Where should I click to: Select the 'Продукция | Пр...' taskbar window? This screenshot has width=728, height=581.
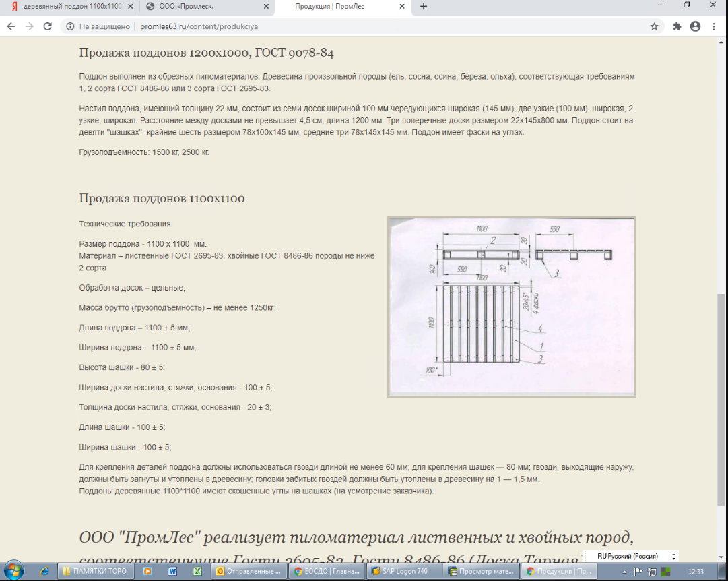click(x=559, y=572)
